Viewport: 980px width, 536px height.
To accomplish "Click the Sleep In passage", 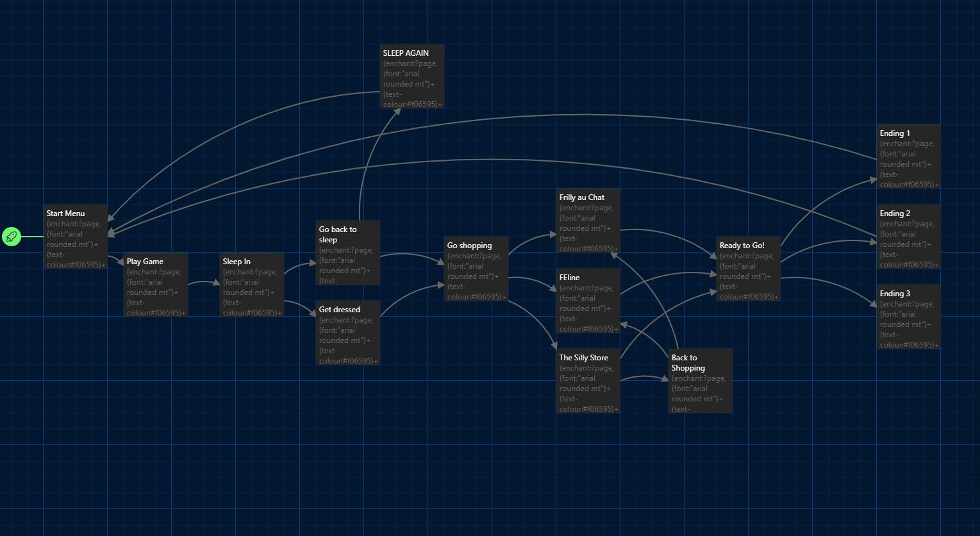I will (252, 285).
